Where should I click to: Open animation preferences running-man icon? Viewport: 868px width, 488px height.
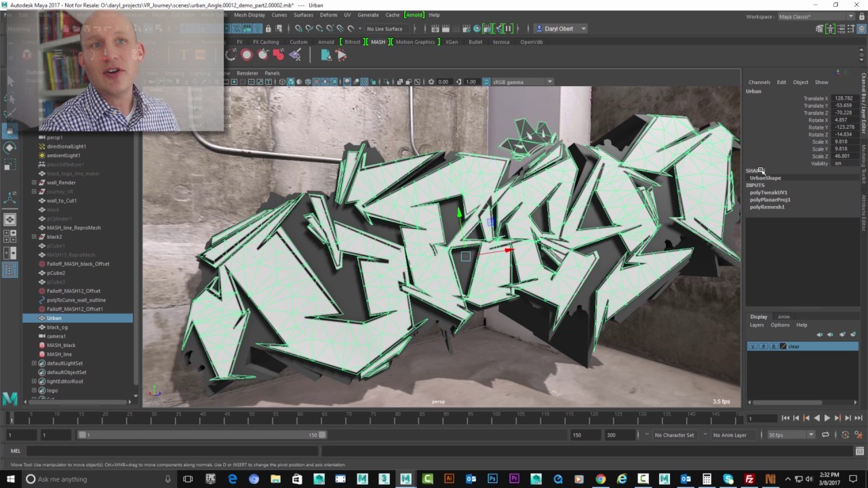(x=858, y=435)
